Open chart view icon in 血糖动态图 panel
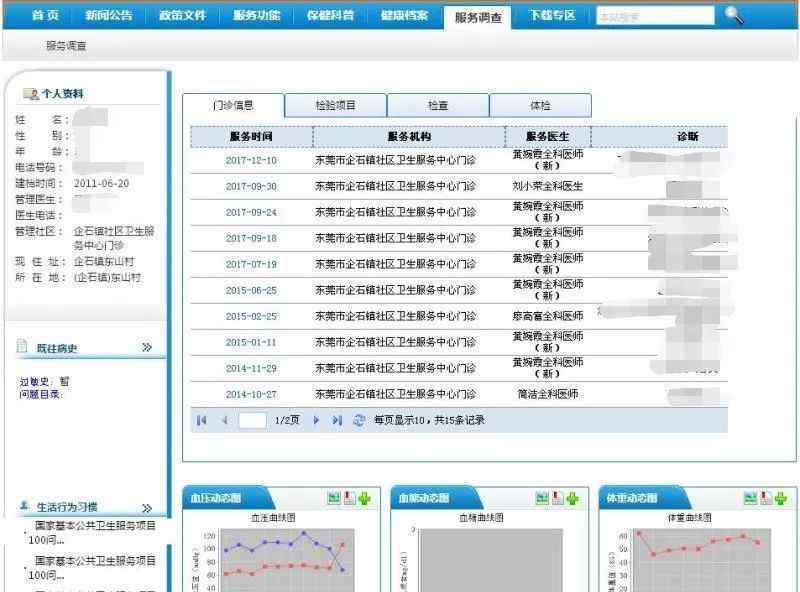Image resolution: width=800 pixels, height=592 pixels. tap(542, 498)
